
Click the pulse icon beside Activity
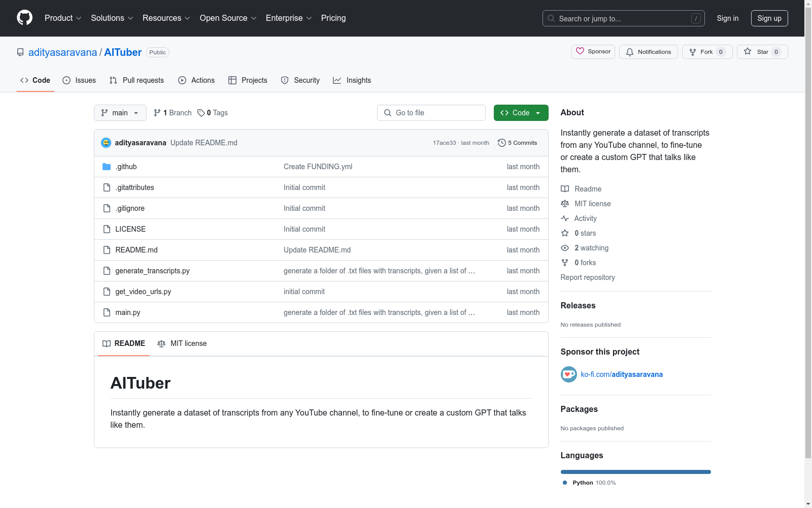[x=565, y=218]
